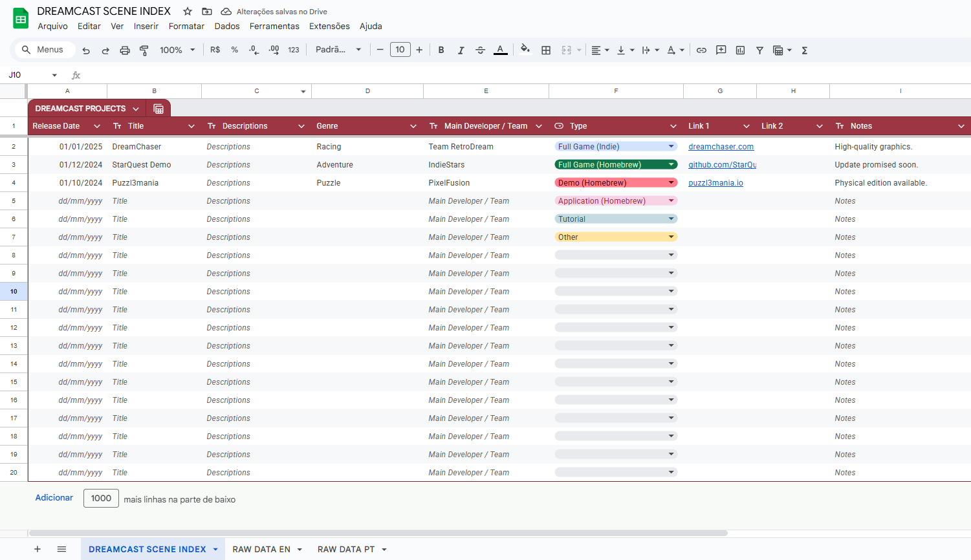The image size is (971, 560).
Task: Click the undo arrow icon
Action: [86, 50]
